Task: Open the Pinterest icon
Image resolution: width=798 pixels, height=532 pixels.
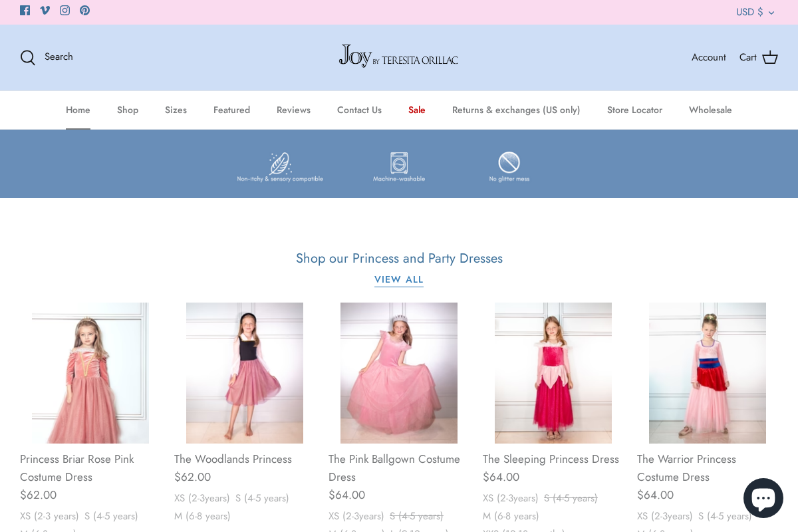Action: (84, 10)
